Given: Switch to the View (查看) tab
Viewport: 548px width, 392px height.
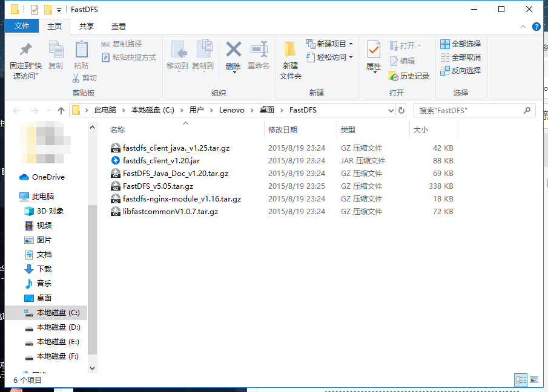Looking at the screenshot, I should 119,27.
